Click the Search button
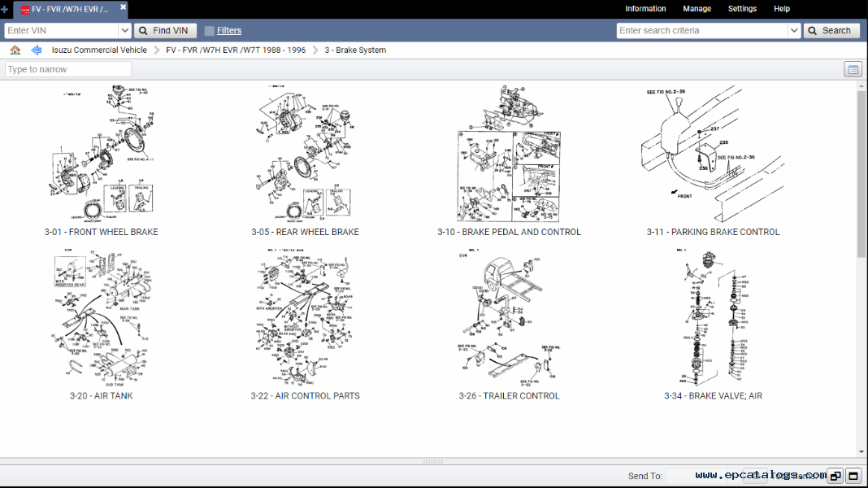The image size is (868, 488). (x=831, y=30)
